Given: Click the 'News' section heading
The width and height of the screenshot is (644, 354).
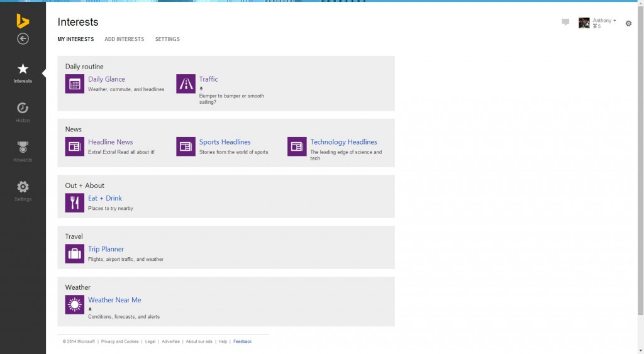Looking at the screenshot, I should coord(73,130).
